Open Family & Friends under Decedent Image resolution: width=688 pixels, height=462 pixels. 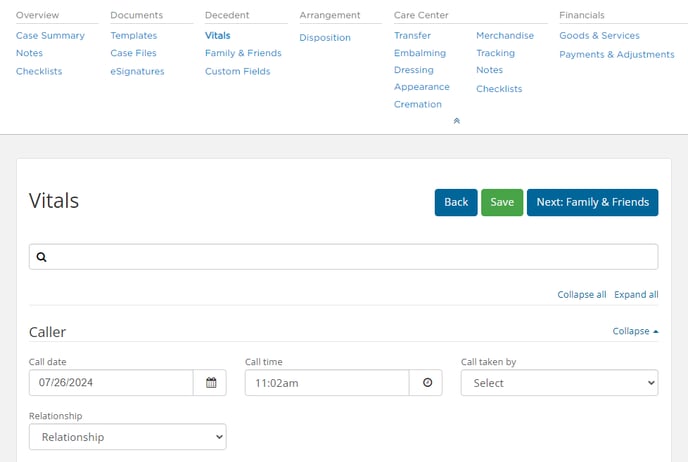tap(244, 53)
